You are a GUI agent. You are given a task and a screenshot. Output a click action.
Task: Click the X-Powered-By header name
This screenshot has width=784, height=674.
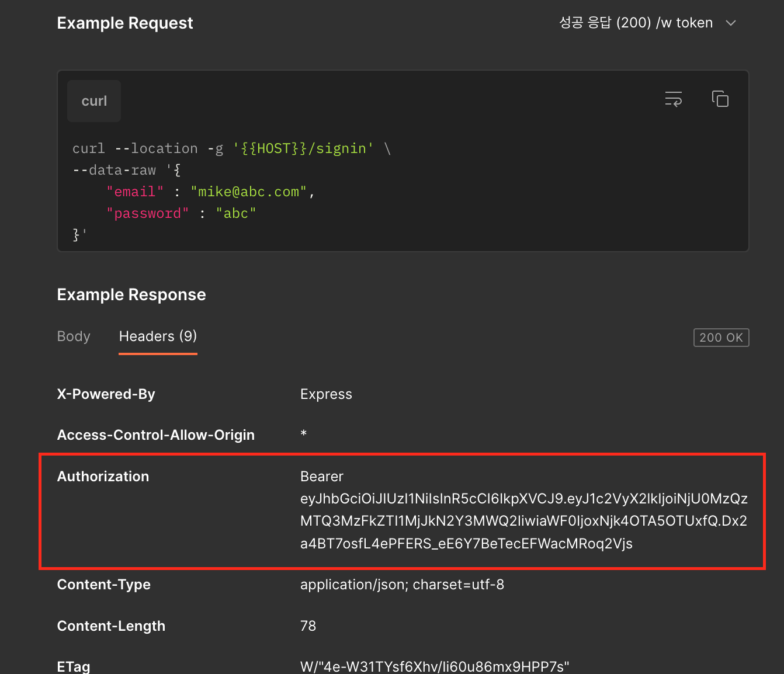coord(106,394)
